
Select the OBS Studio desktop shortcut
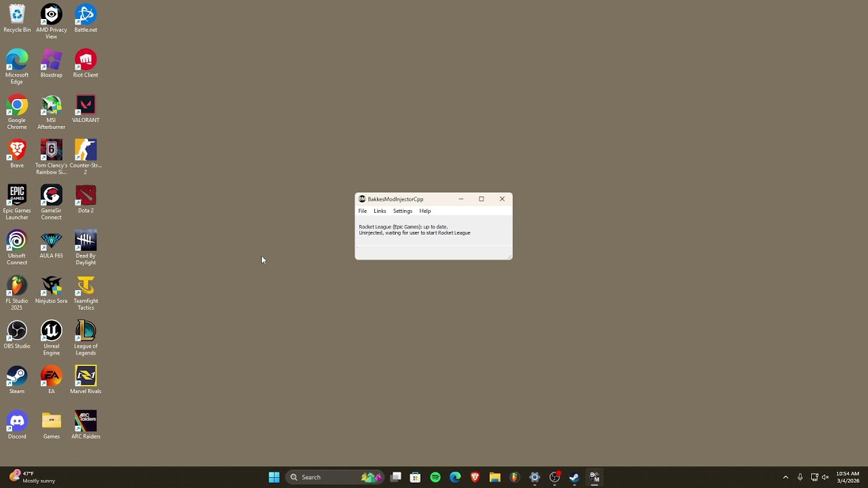coord(17,335)
